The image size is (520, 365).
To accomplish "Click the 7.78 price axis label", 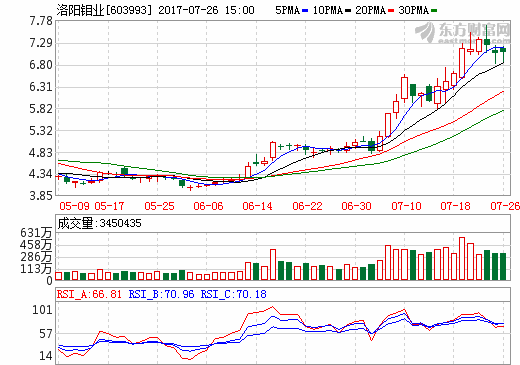I will 41,21.
